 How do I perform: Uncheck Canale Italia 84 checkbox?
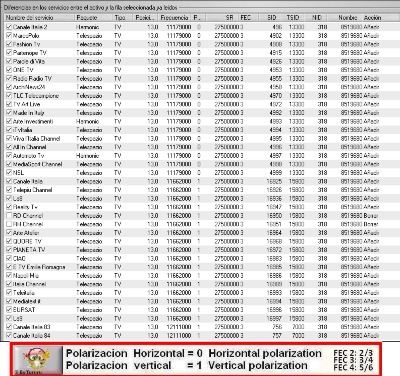tap(9, 335)
